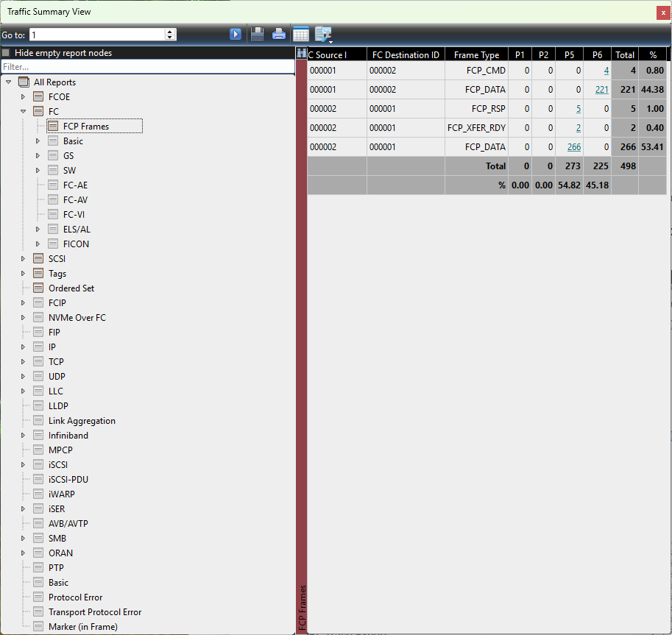The width and height of the screenshot is (672, 635).
Task: Click the All Reports node icon
Action: tap(24, 82)
